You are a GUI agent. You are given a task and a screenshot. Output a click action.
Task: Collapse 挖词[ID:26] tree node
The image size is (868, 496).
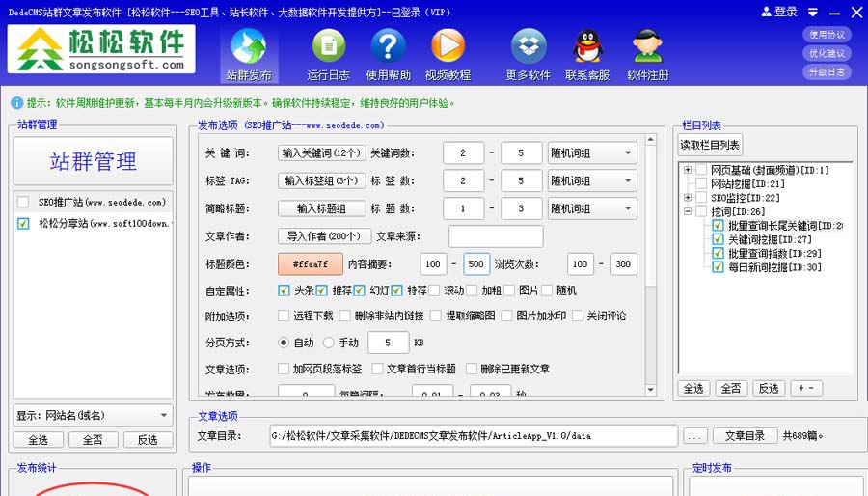[688, 211]
